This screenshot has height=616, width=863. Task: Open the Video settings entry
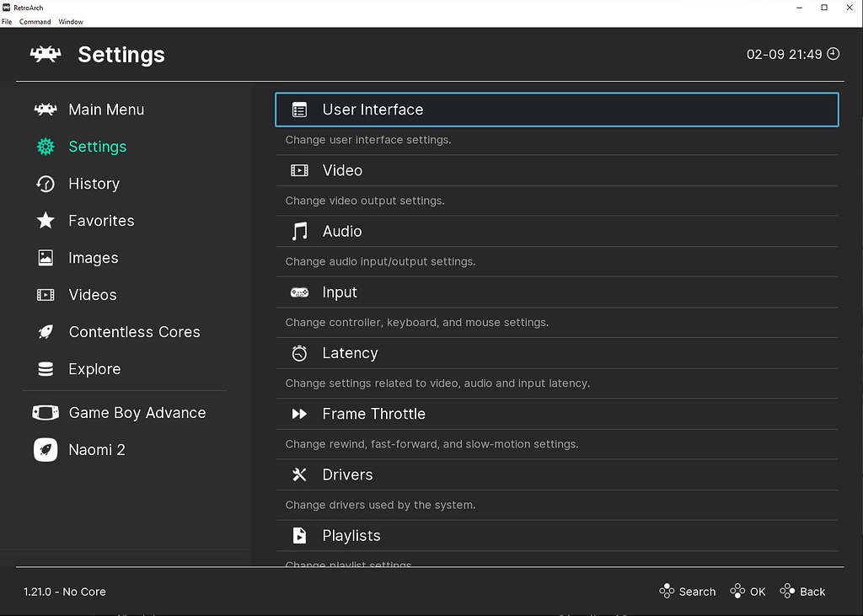557,171
